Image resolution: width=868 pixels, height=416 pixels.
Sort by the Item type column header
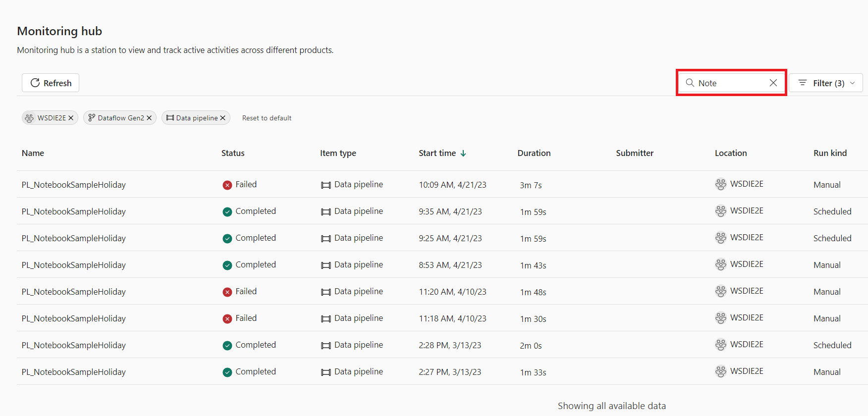pos(338,153)
